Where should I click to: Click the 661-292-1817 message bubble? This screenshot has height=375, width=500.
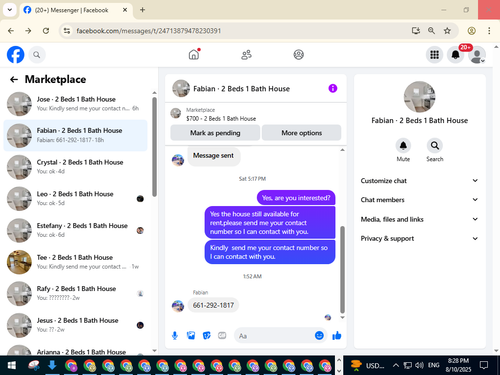pos(213,305)
